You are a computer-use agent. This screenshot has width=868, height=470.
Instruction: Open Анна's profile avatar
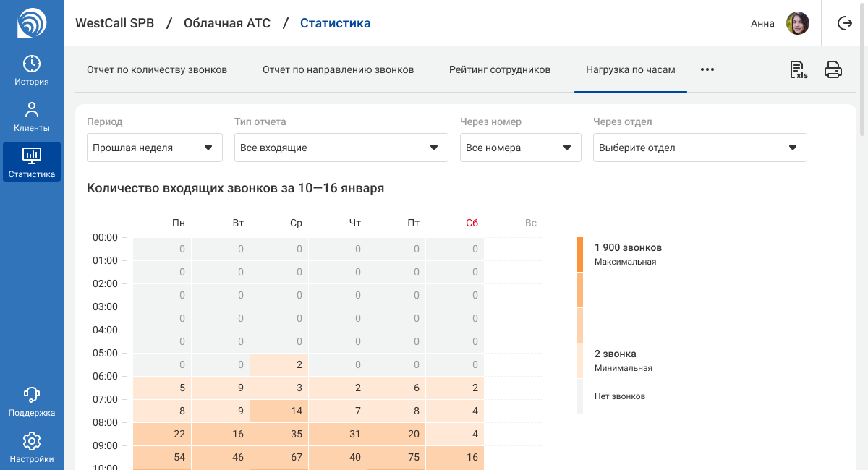tap(797, 23)
